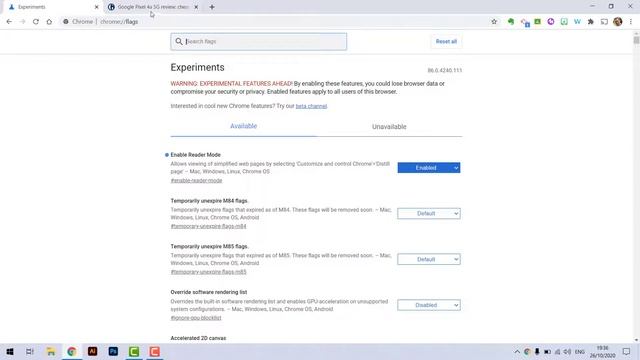Launch Adobe Illustrator from the taskbar
640x360 pixels.
(x=93, y=351)
